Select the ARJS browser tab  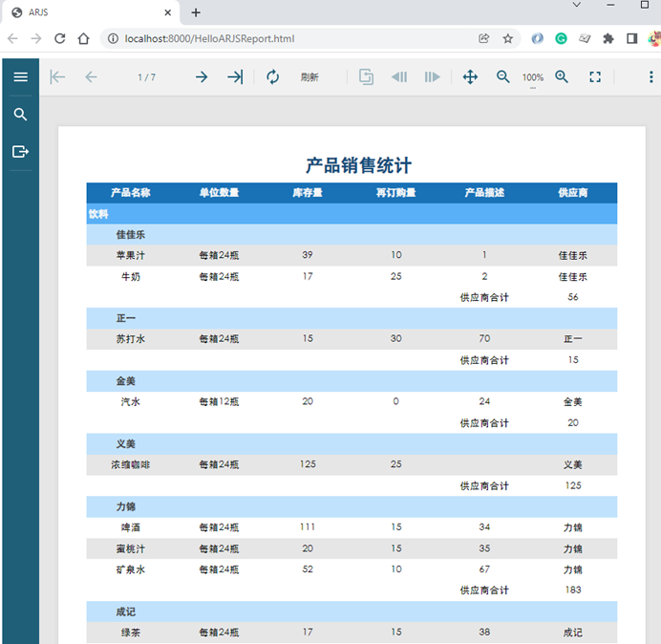91,12
